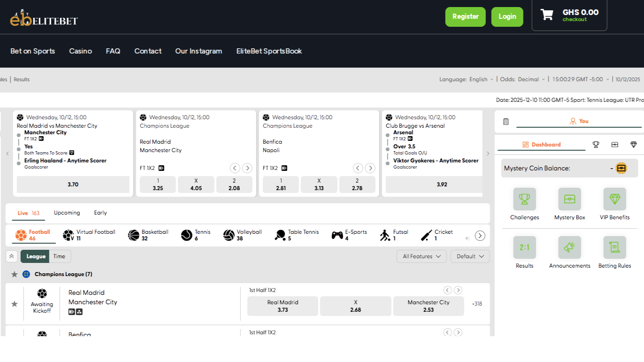Select the Dashboard tab

[x=541, y=145]
